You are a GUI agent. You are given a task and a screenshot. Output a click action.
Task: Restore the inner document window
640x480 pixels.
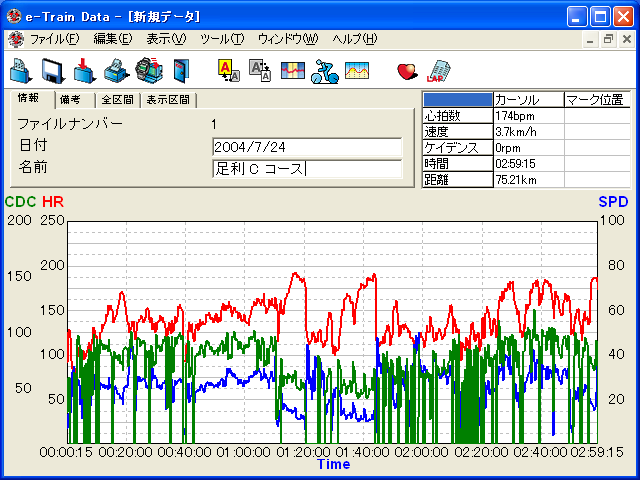[608, 39]
